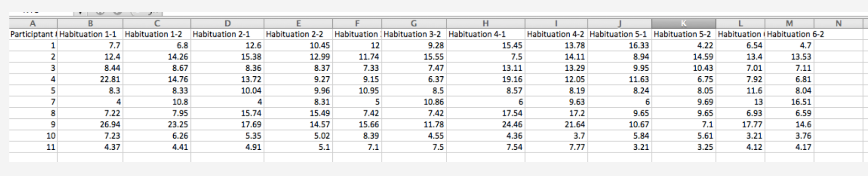Select the cell with value 9.28
The height and width of the screenshot is (176, 868).
click(x=414, y=45)
